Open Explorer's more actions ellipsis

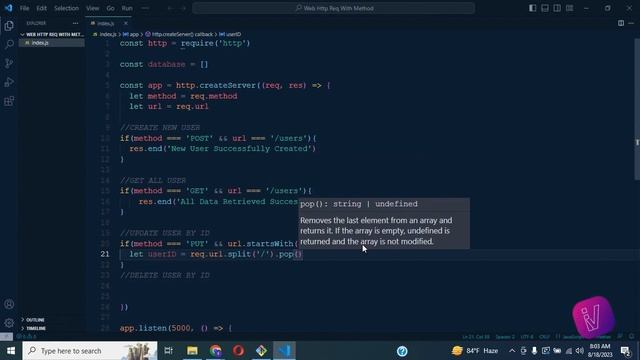tap(76, 23)
